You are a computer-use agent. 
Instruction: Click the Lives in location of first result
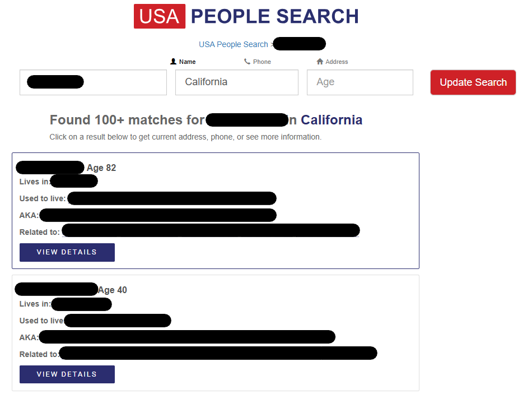[x=73, y=180]
